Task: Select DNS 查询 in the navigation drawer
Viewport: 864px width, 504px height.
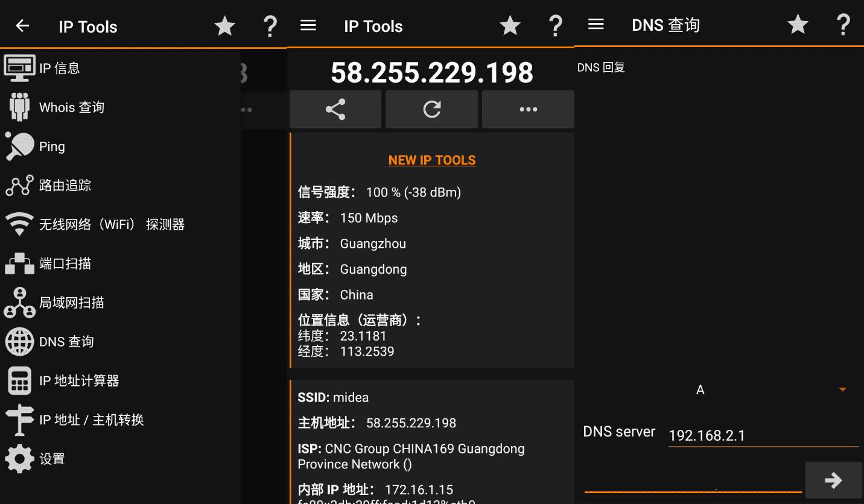Action: coord(66,342)
